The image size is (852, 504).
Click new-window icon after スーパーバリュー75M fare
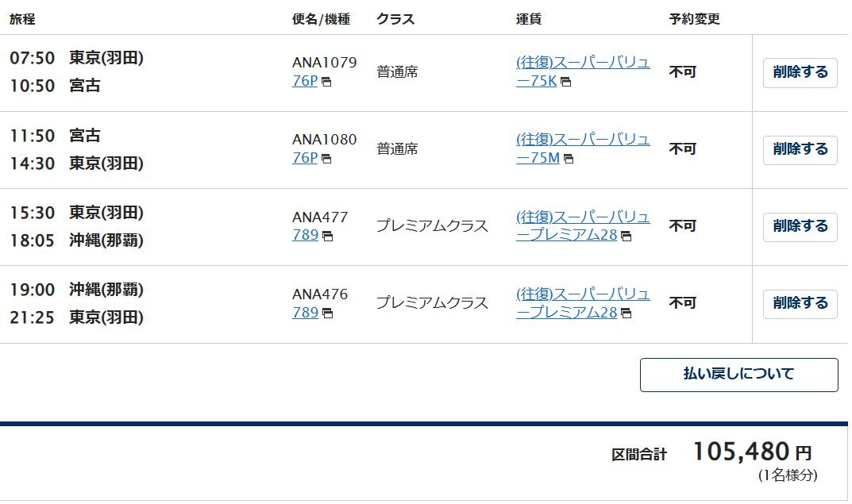(x=569, y=159)
